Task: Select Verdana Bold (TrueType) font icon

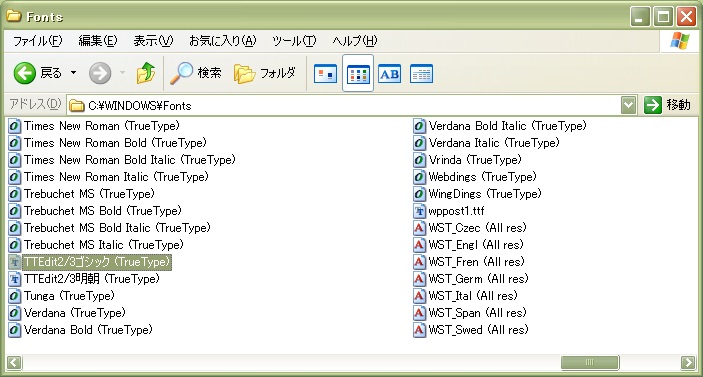Action: click(x=14, y=330)
